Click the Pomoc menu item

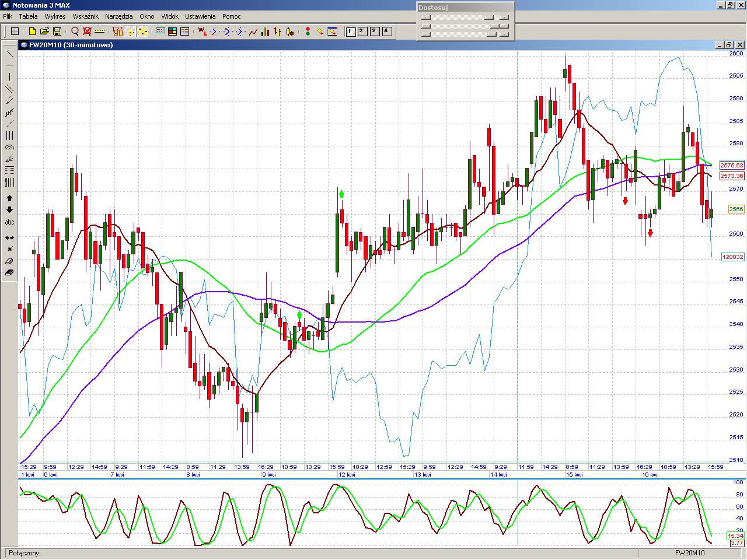[x=232, y=16]
